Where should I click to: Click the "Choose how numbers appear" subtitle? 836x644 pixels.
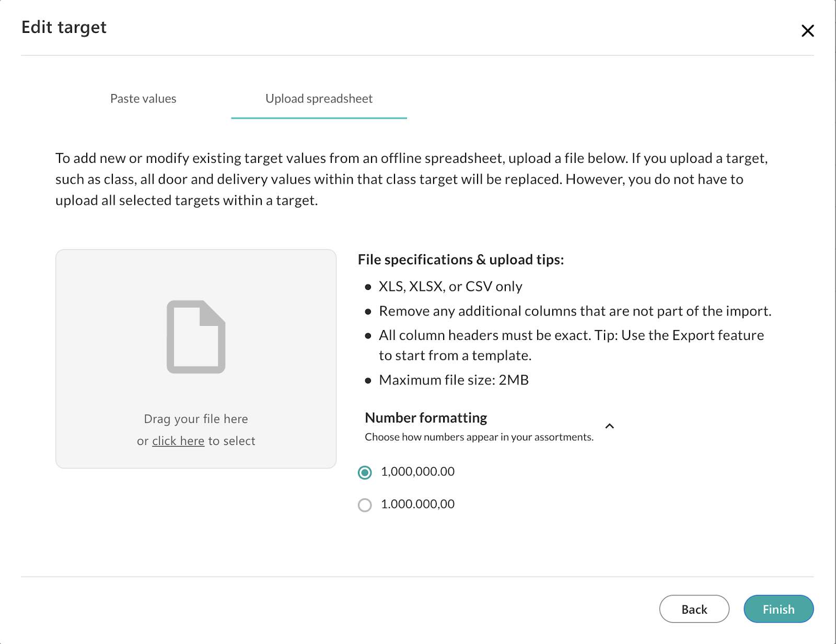(x=479, y=437)
